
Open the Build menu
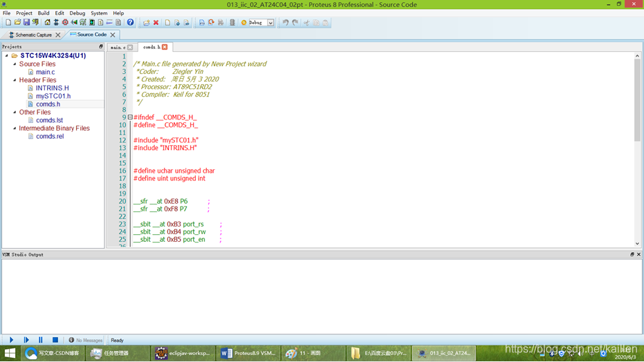pyautogui.click(x=44, y=13)
